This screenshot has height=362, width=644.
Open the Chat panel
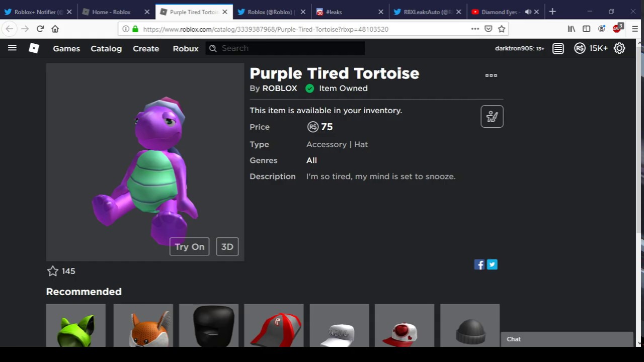567,339
